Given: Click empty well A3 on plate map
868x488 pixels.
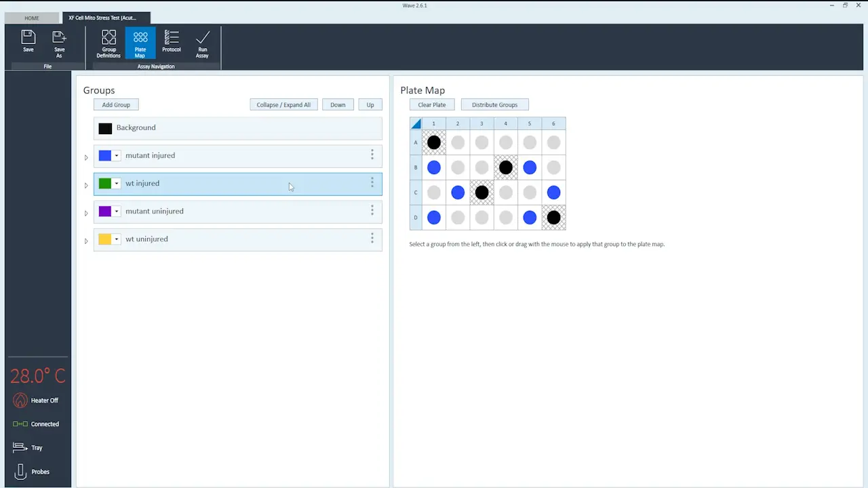Looking at the screenshot, I should point(481,142).
